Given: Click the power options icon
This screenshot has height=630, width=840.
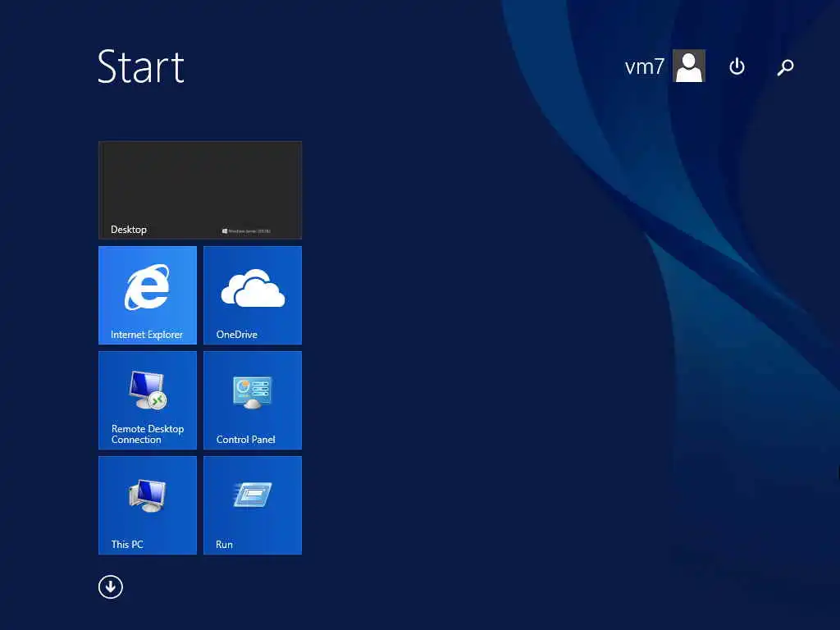Looking at the screenshot, I should 737,66.
